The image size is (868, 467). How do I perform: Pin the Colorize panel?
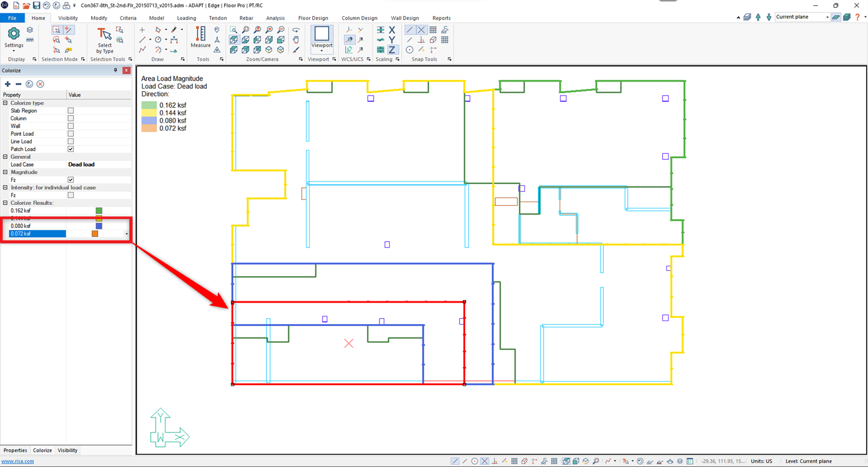click(x=116, y=70)
